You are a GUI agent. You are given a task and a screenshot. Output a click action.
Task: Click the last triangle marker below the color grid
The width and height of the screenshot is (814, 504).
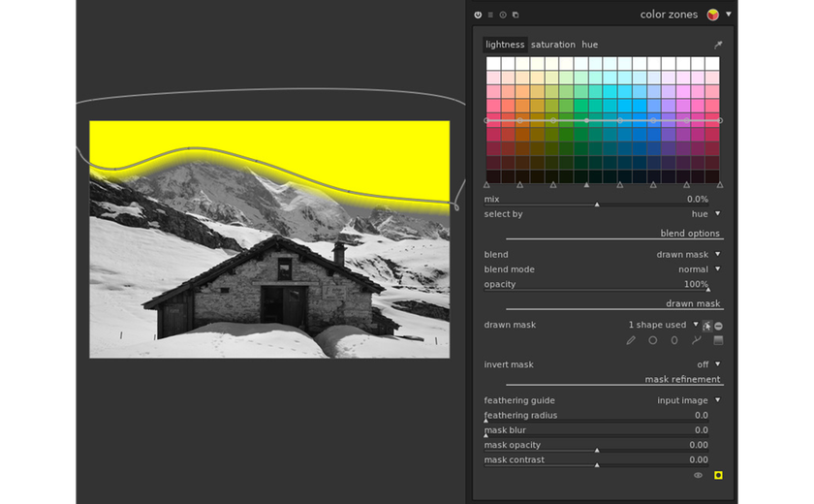[720, 185]
